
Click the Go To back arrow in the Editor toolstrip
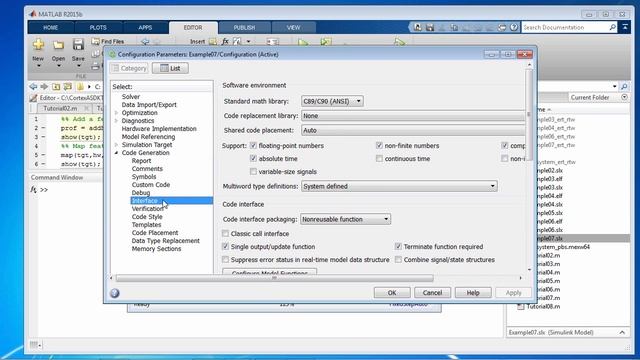145,42
